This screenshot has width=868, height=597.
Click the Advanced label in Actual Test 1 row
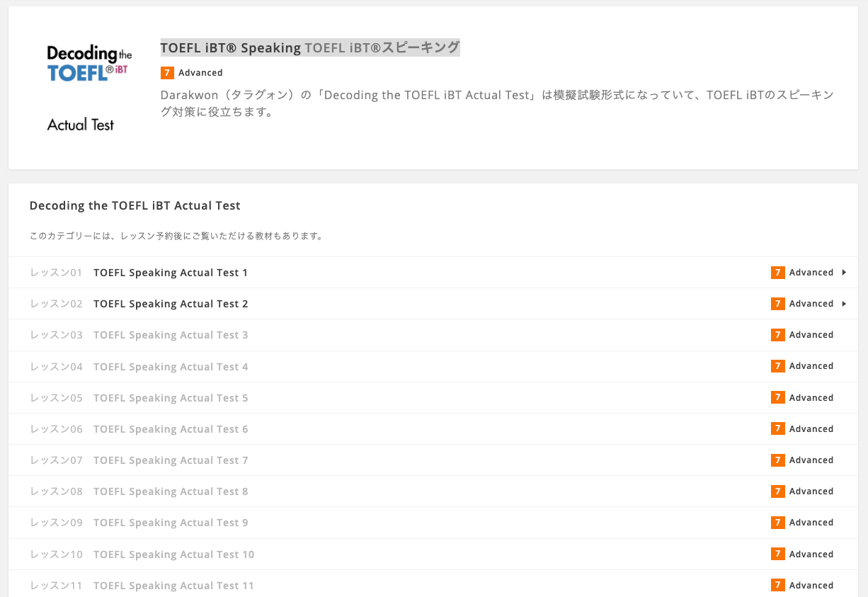pyautogui.click(x=811, y=273)
